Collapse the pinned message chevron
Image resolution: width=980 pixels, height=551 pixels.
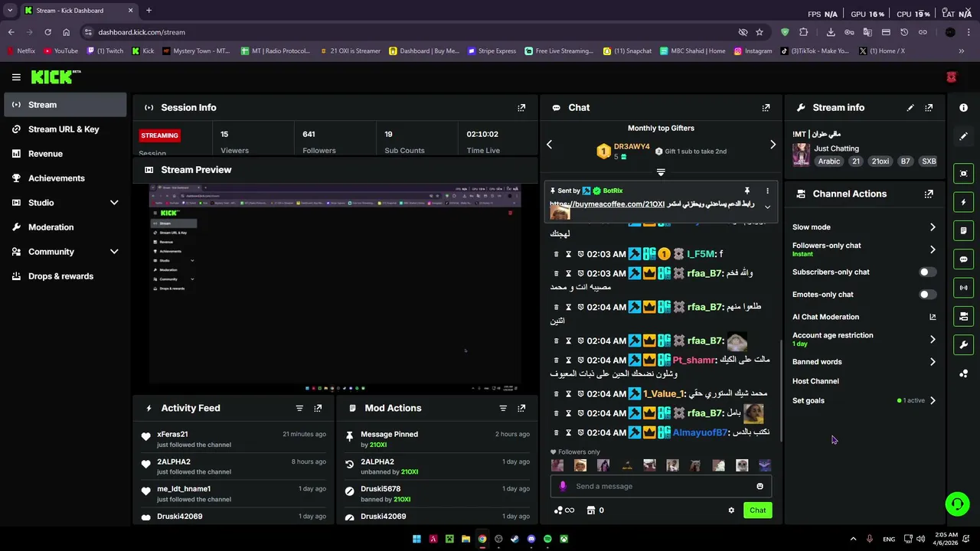tap(767, 207)
